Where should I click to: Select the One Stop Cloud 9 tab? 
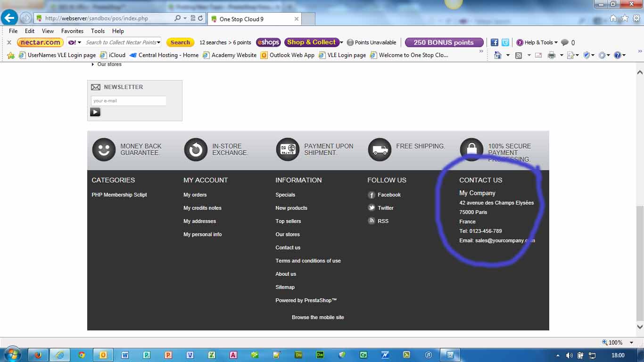point(255,19)
